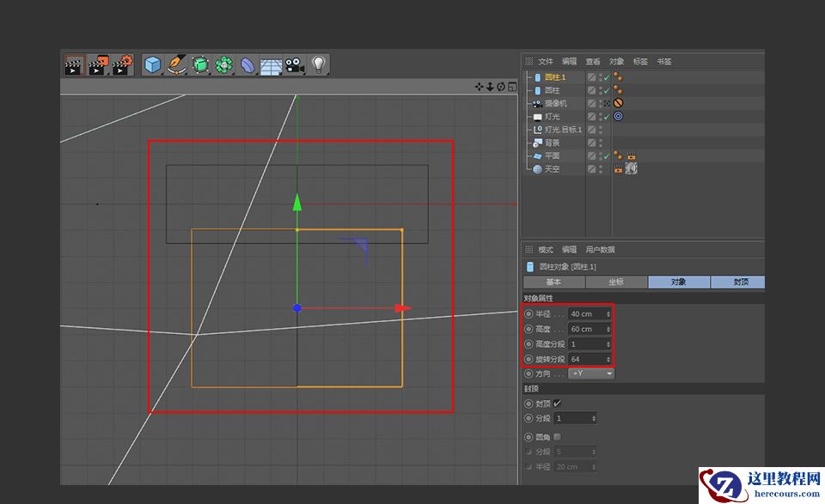Click the light creation icon
Viewport: 825px width, 504px height.
[319, 64]
